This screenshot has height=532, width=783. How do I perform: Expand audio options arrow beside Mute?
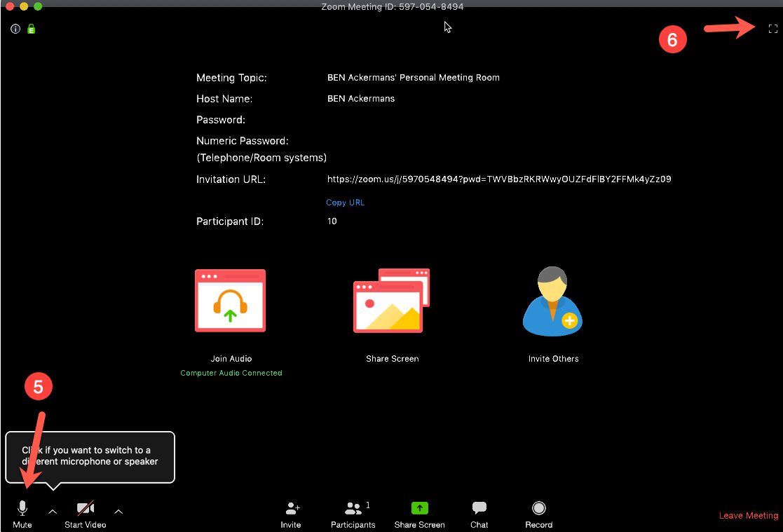(x=53, y=512)
